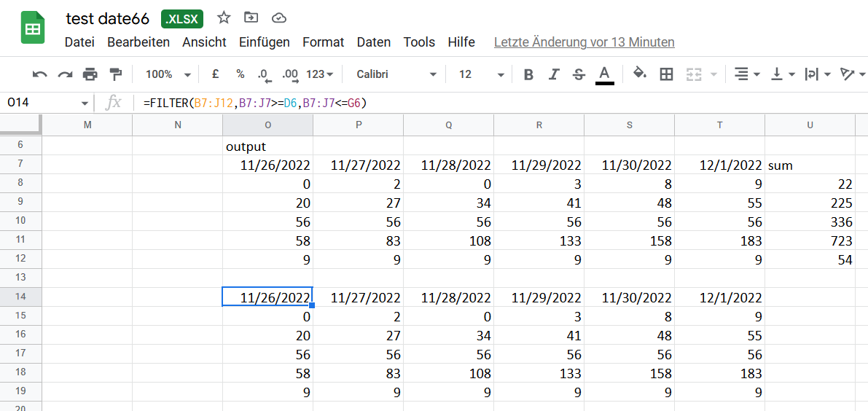The width and height of the screenshot is (868, 411).
Task: Select cell 108 in row 11
Action: click(x=448, y=240)
